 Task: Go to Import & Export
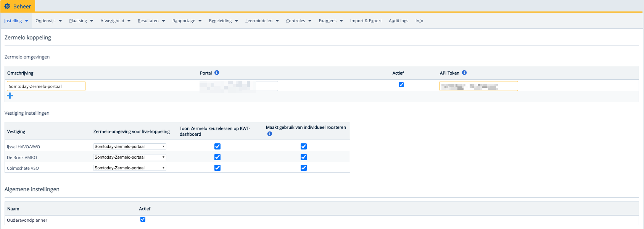pos(366,21)
